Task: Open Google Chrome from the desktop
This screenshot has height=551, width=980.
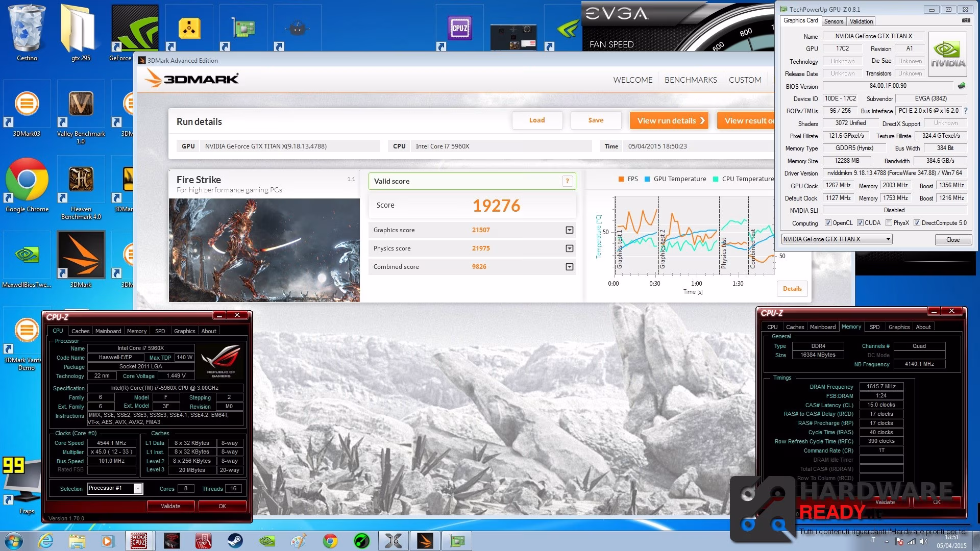Action: click(x=27, y=185)
